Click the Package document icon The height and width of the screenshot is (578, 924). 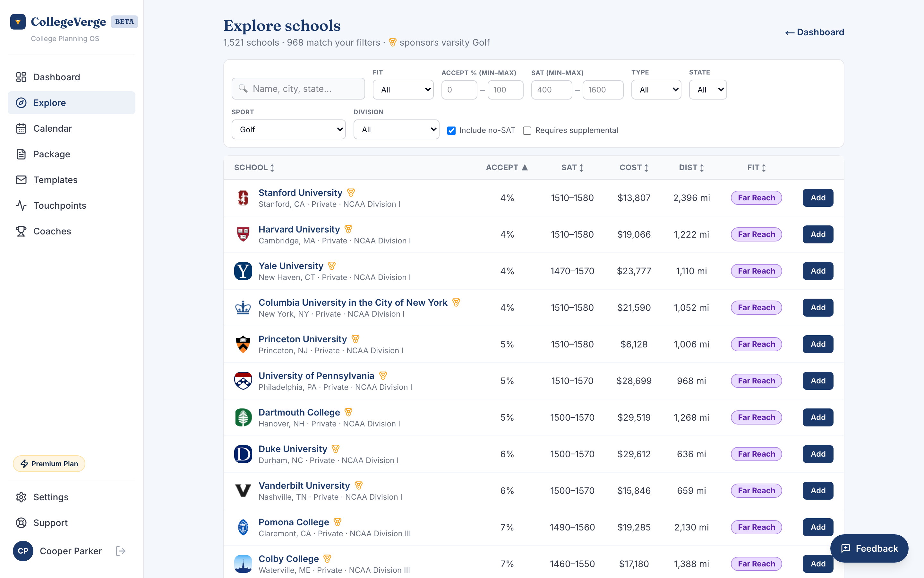coord(21,154)
